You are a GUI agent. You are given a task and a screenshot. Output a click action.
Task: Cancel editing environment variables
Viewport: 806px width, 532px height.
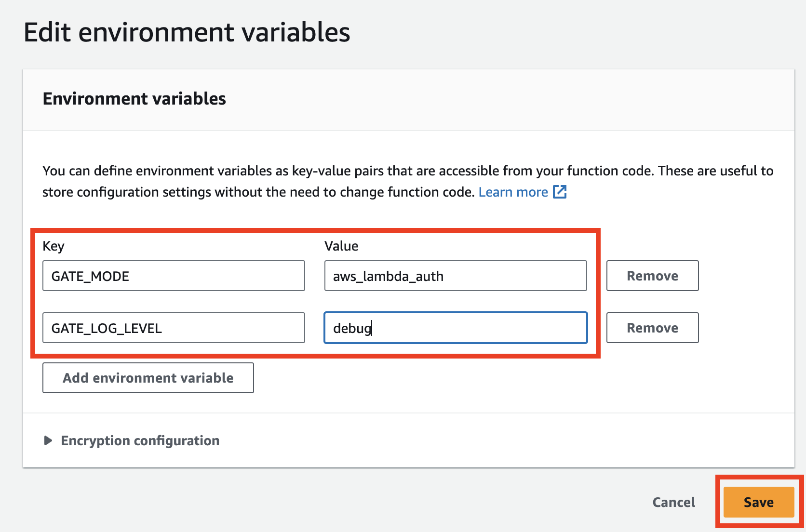click(673, 502)
